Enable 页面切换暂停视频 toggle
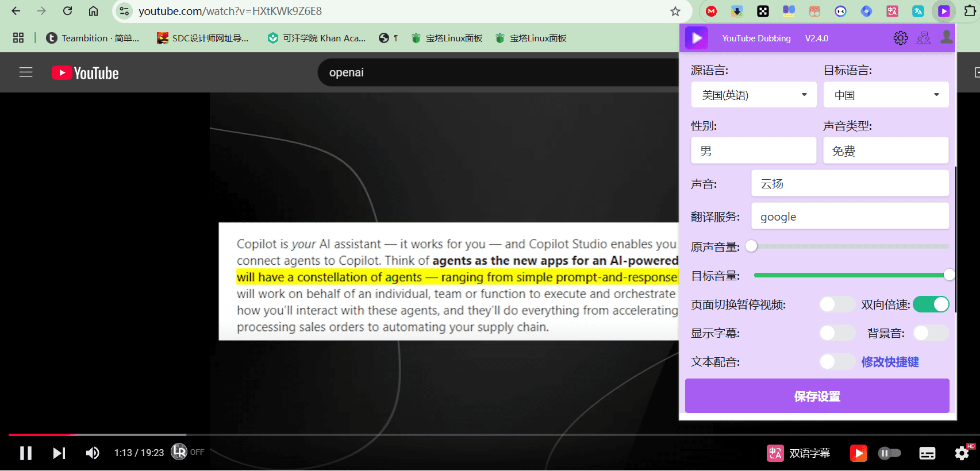This screenshot has height=471, width=980. pyautogui.click(x=837, y=304)
